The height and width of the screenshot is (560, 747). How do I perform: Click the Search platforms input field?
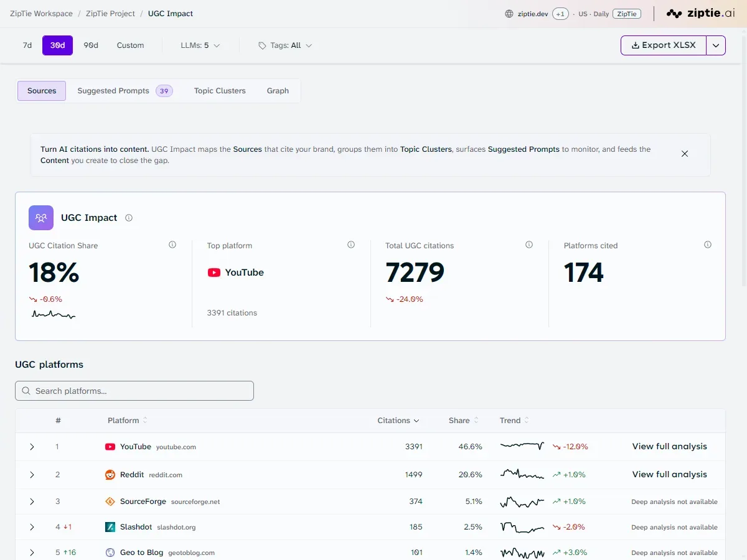coord(134,391)
